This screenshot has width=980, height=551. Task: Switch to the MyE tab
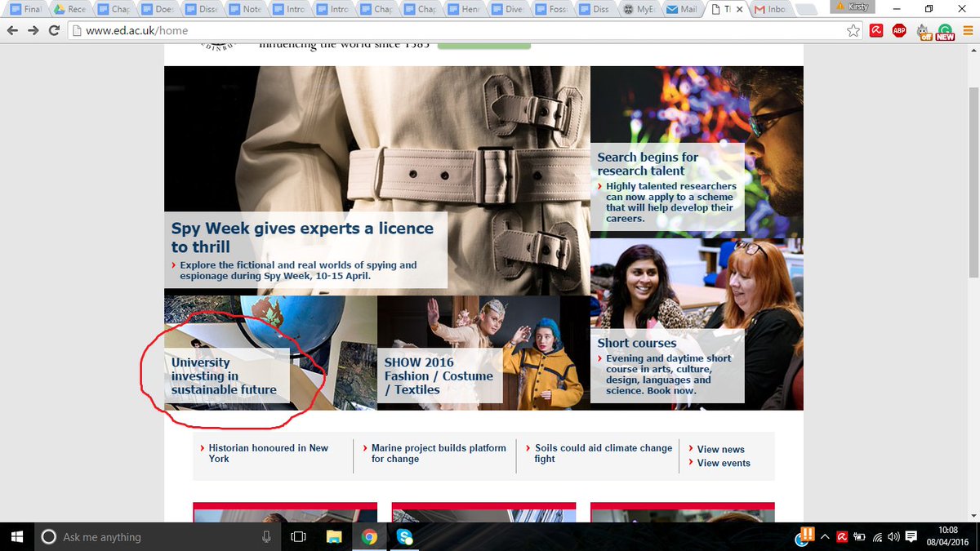point(638,10)
